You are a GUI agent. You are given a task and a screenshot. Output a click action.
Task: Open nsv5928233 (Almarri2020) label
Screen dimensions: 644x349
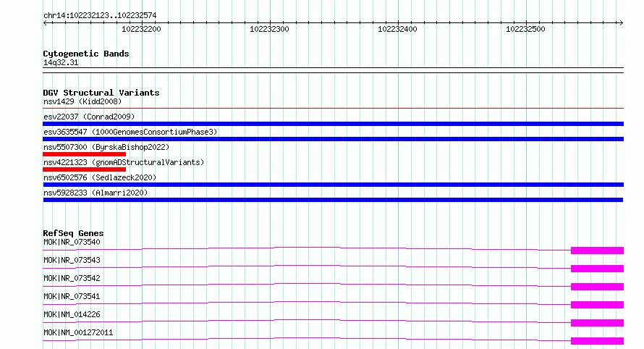[96, 193]
